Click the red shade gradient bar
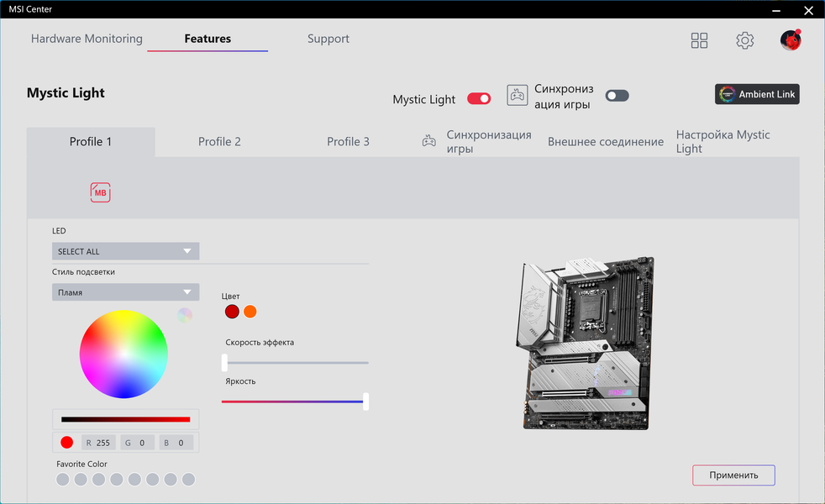This screenshot has width=825, height=504. (126, 419)
